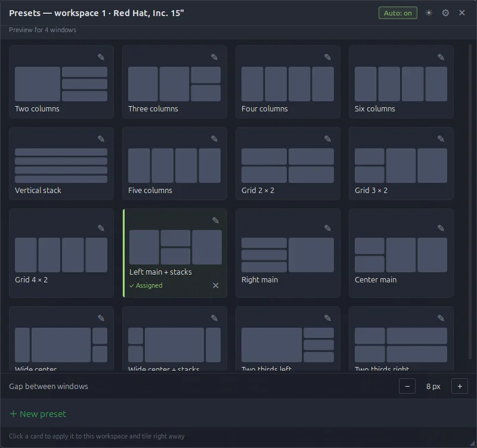Apply the Six columns layout card
This screenshot has height=448, width=477.
click(x=401, y=82)
